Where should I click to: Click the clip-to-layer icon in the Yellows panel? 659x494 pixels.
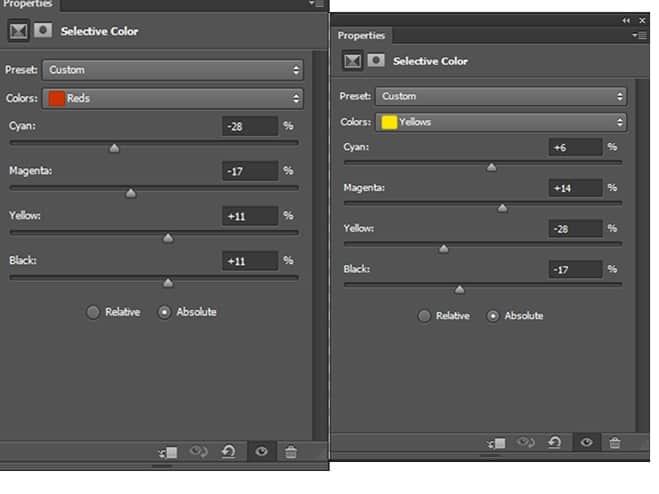[496, 443]
